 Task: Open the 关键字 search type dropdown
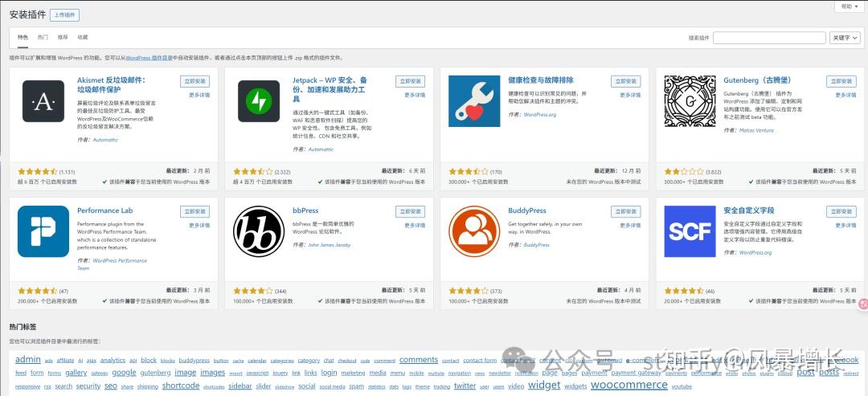pos(845,38)
